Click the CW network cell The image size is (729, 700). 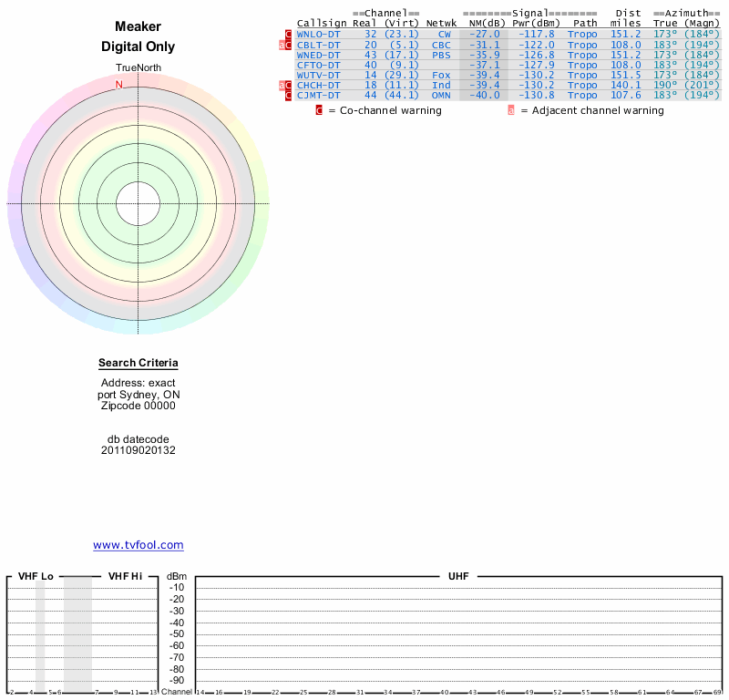(445, 35)
